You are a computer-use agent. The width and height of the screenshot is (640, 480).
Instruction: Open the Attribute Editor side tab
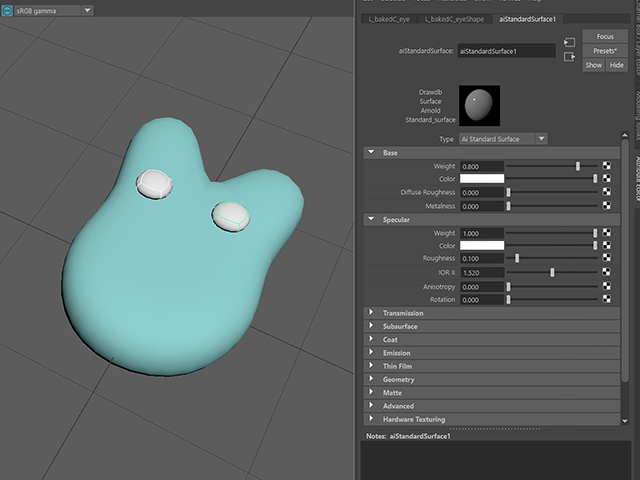636,179
